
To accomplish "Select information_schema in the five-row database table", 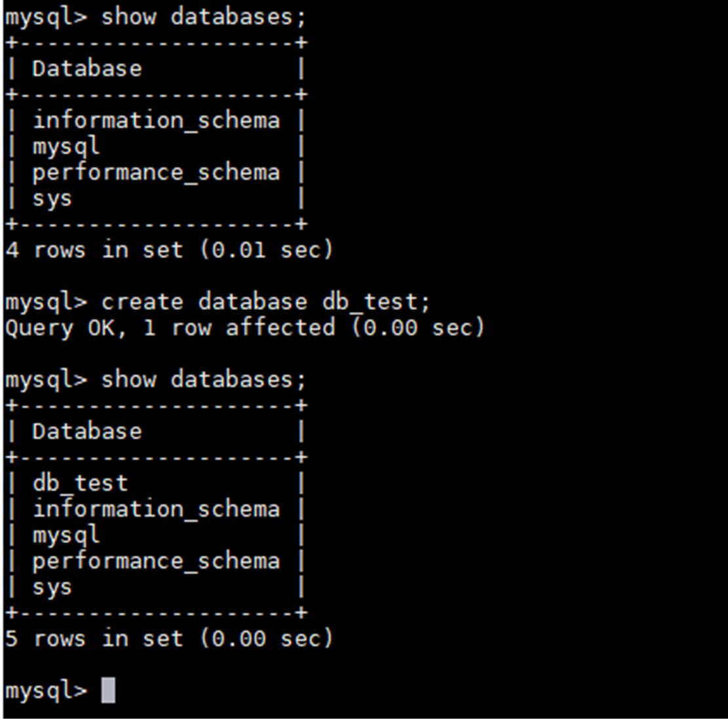I will tap(156, 509).
